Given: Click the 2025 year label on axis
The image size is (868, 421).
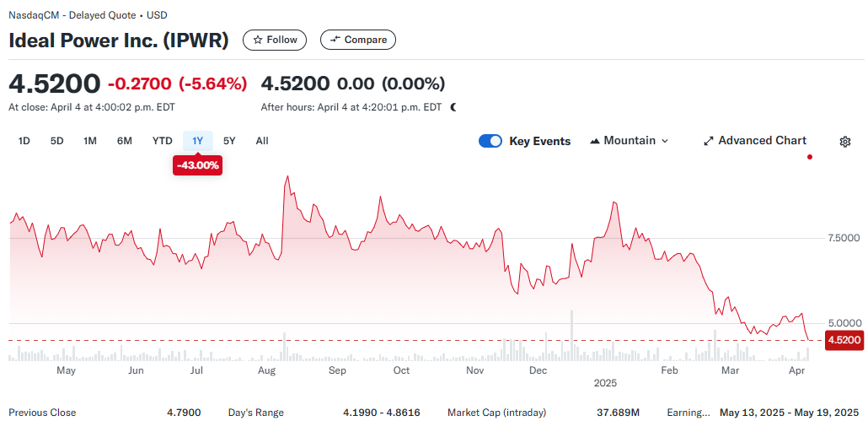Looking at the screenshot, I should coord(605,383).
